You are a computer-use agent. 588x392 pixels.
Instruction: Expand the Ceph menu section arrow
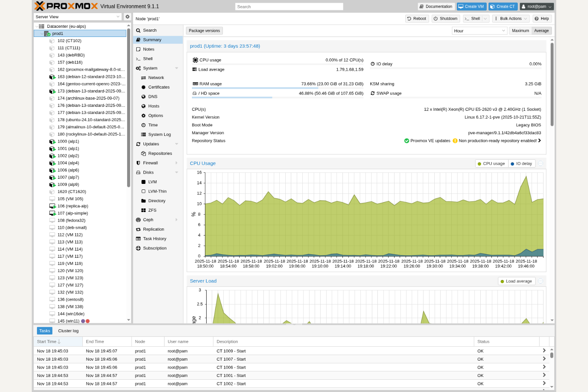176,220
